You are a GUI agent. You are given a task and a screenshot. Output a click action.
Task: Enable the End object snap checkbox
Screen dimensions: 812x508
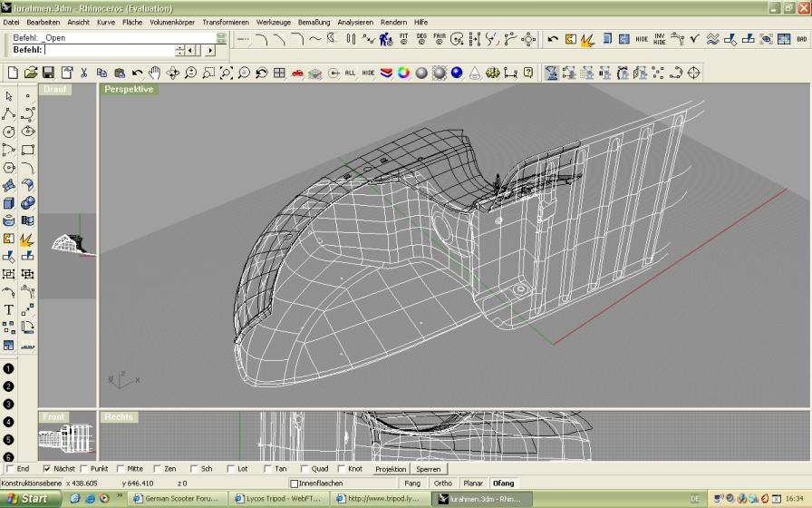(10, 469)
